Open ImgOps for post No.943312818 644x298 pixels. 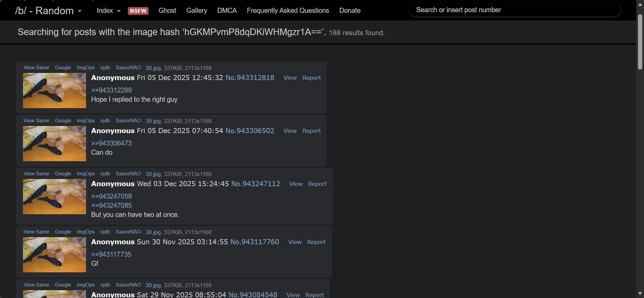[86, 68]
